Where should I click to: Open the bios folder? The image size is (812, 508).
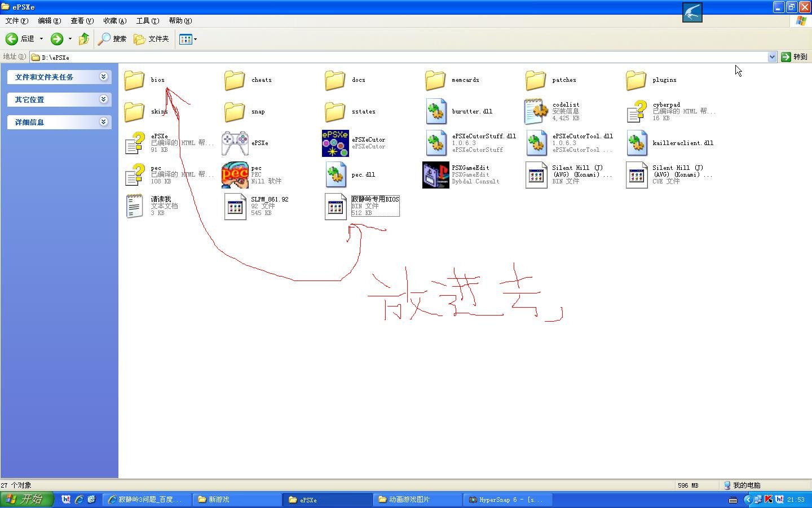(x=135, y=80)
